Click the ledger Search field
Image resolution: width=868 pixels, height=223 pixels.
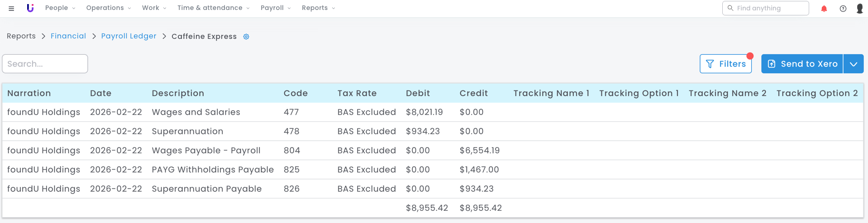45,64
